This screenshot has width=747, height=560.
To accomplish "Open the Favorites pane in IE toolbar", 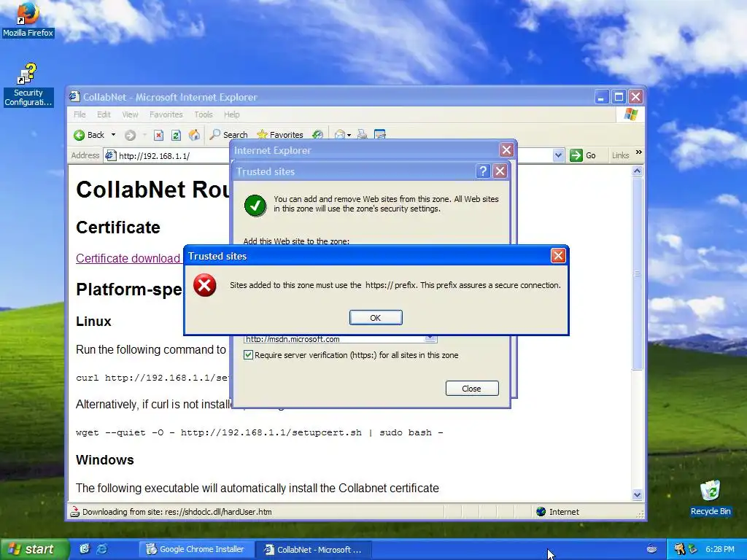I will (279, 135).
